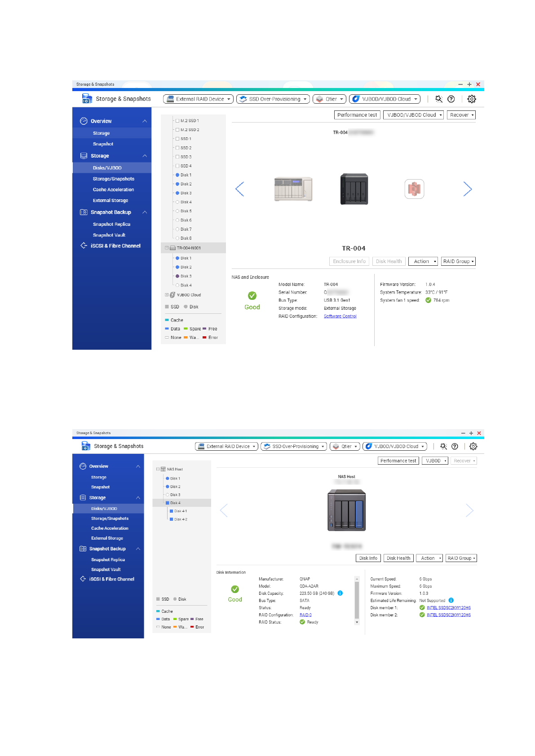Select Disk 4-1 in the NAS Host tree
Viewport: 535px width, 756px height.
180,511
